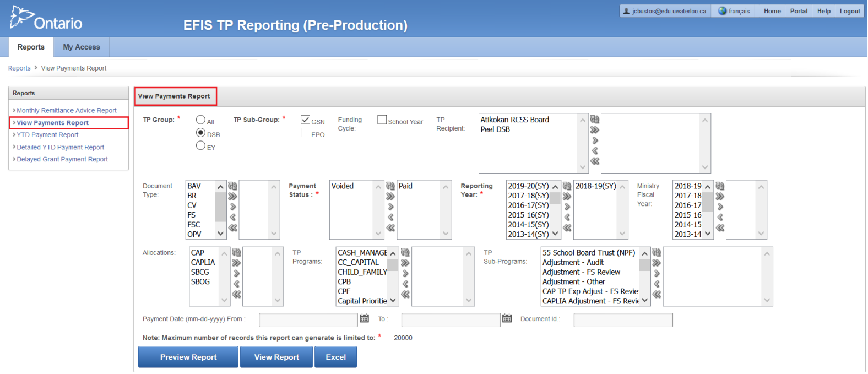Click single right arrow for Ministry Fiscal Year

click(720, 207)
